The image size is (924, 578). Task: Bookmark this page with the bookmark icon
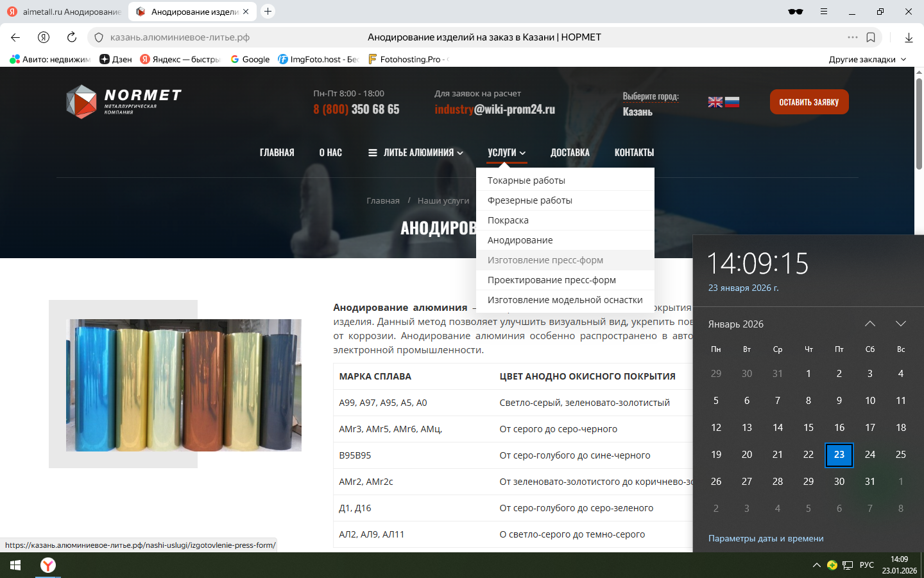tap(871, 37)
